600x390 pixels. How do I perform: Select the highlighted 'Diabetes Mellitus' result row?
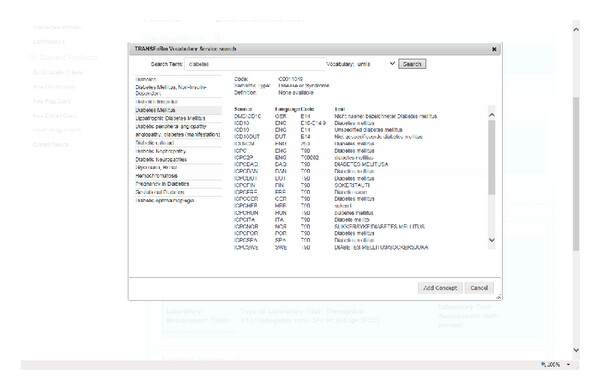tap(178, 110)
